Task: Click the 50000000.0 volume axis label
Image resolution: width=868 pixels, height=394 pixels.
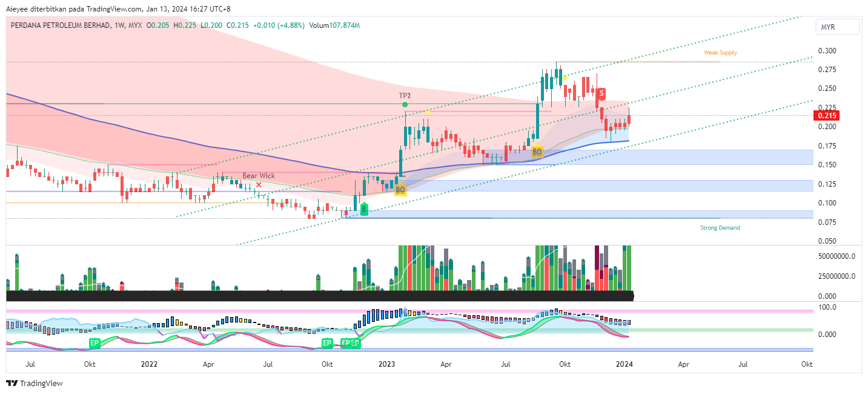Action: [836, 256]
